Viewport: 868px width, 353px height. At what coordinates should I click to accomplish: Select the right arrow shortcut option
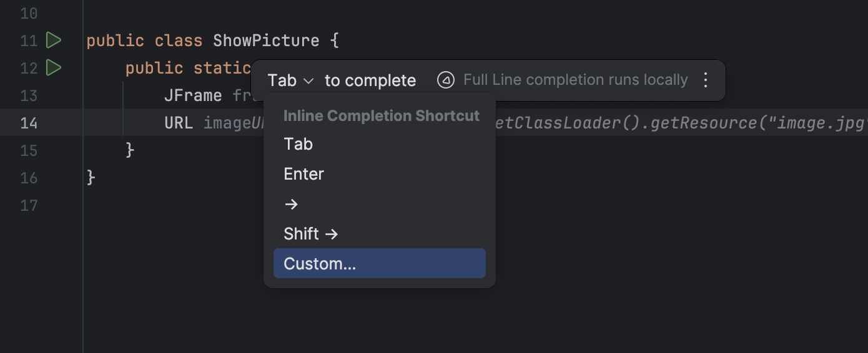pos(291,204)
